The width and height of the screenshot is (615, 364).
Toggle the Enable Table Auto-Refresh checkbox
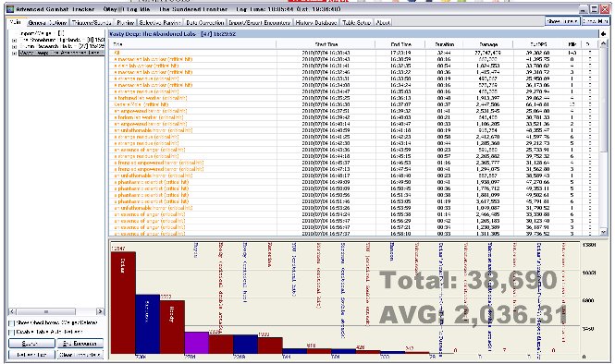(x=11, y=333)
